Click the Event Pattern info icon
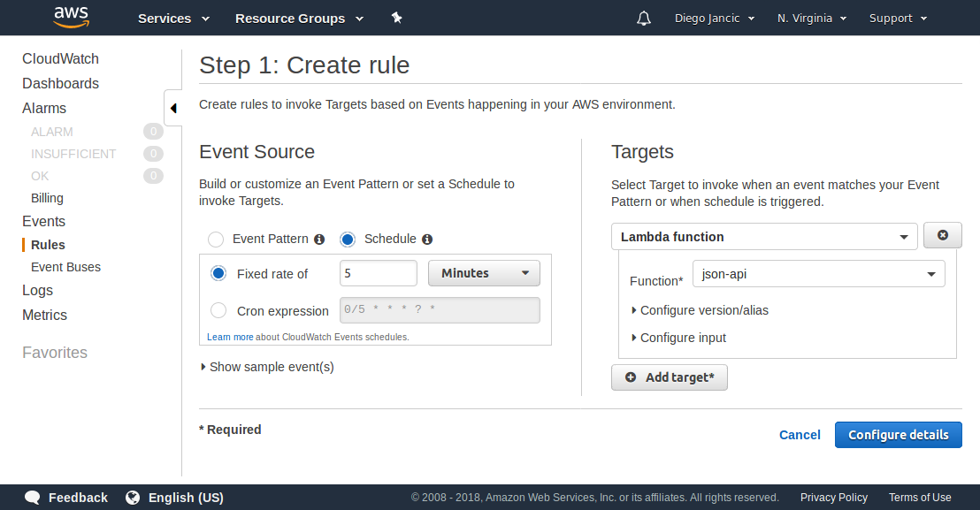The image size is (980, 510). 319,240
